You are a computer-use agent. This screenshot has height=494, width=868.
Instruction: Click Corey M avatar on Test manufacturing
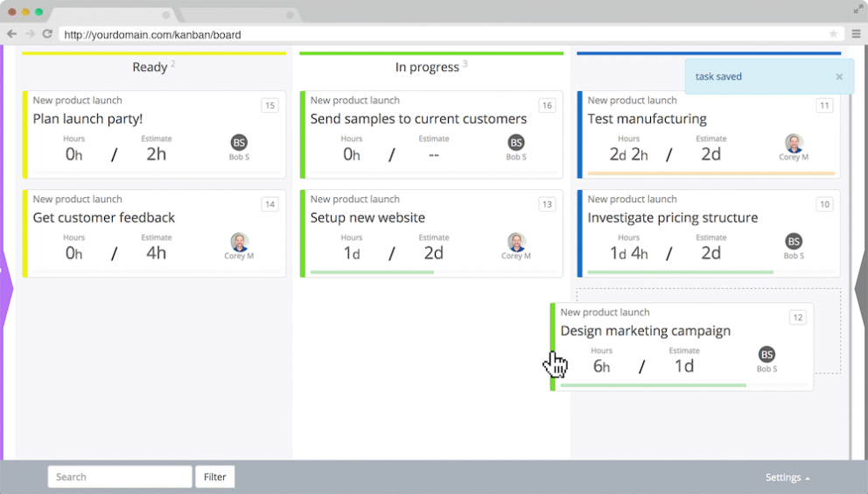pyautogui.click(x=794, y=143)
